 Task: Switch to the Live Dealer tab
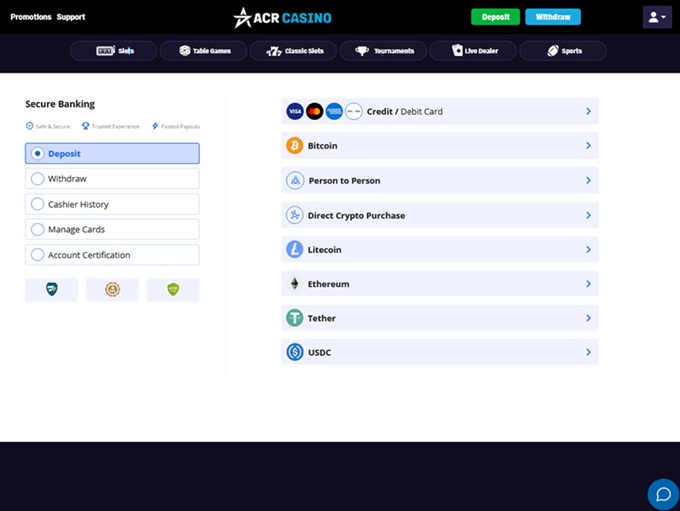click(x=472, y=50)
